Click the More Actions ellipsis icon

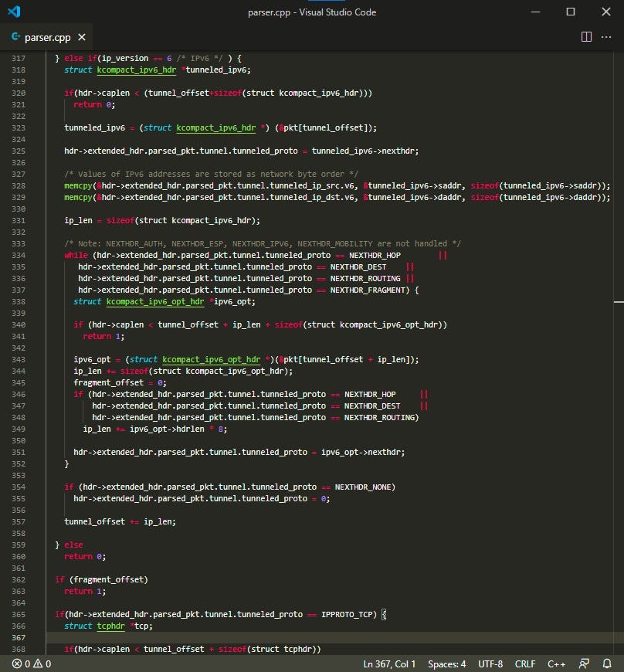(606, 36)
